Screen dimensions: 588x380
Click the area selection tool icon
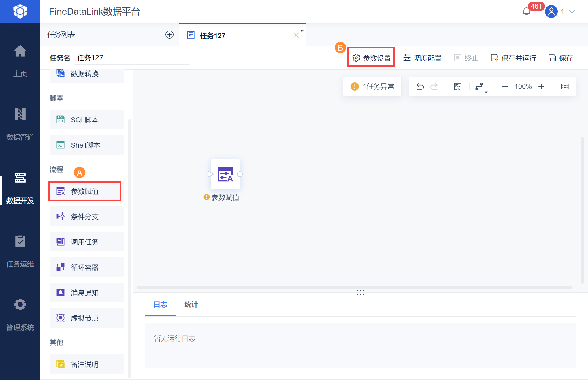[x=458, y=86]
